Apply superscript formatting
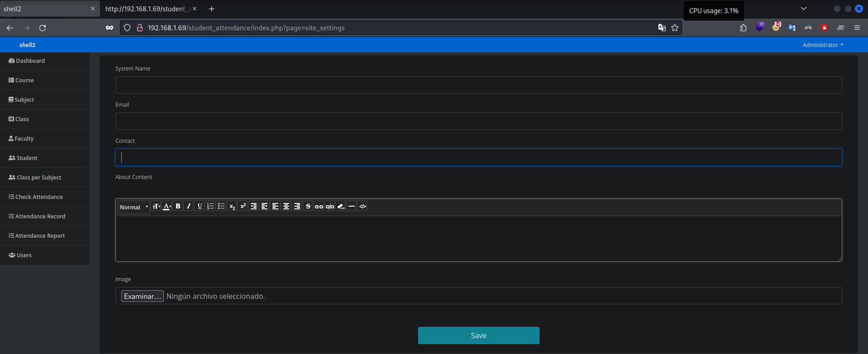Screen dimensions: 868x354 click(x=243, y=206)
